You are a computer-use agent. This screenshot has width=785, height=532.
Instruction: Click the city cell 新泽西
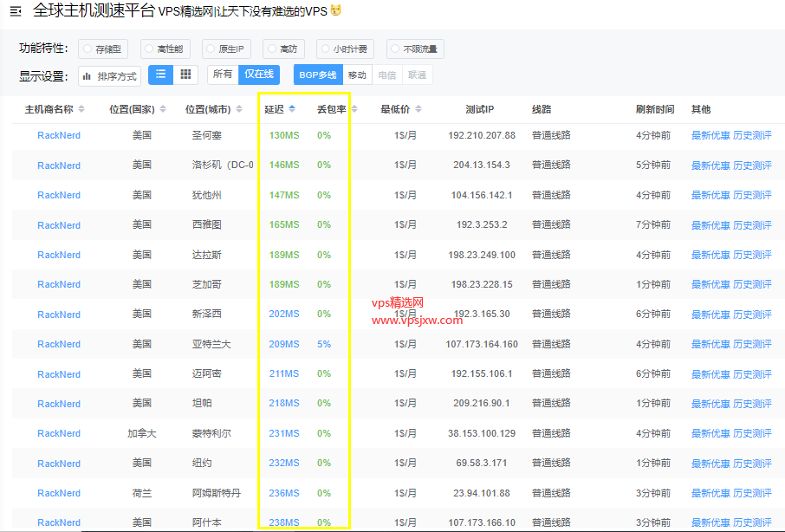(207, 314)
